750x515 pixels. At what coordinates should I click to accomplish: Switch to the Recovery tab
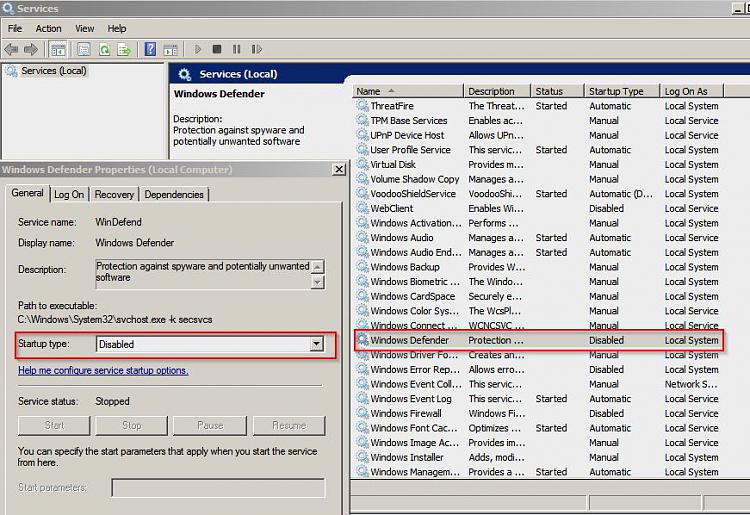tap(114, 195)
